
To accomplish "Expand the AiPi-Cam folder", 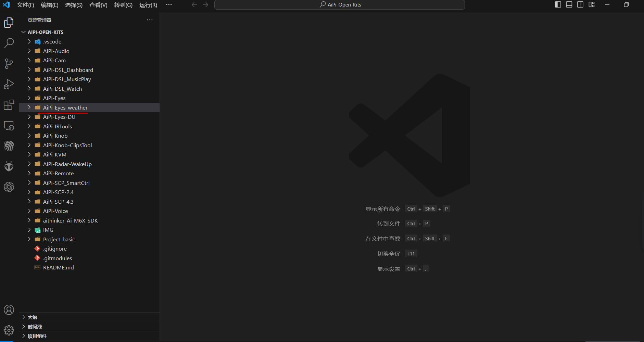I will [89, 60].
